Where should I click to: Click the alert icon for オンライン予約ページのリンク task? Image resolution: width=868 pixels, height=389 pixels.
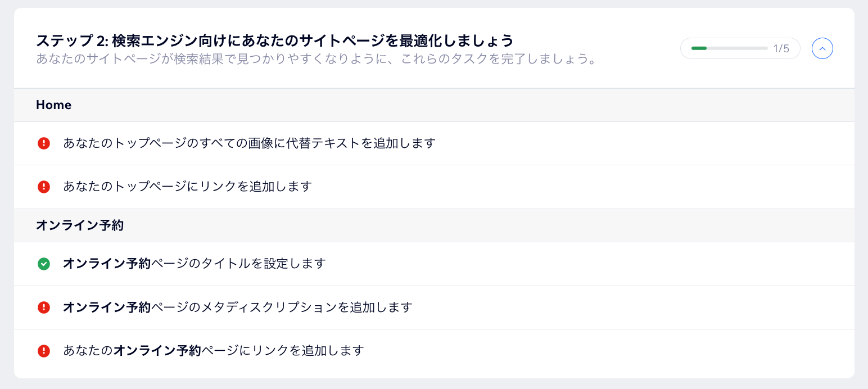tap(44, 350)
